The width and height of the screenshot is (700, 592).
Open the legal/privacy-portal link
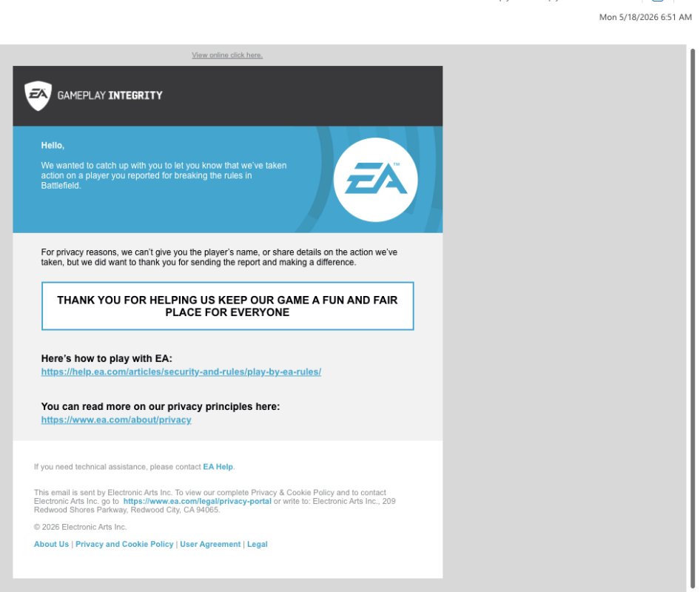(x=198, y=502)
